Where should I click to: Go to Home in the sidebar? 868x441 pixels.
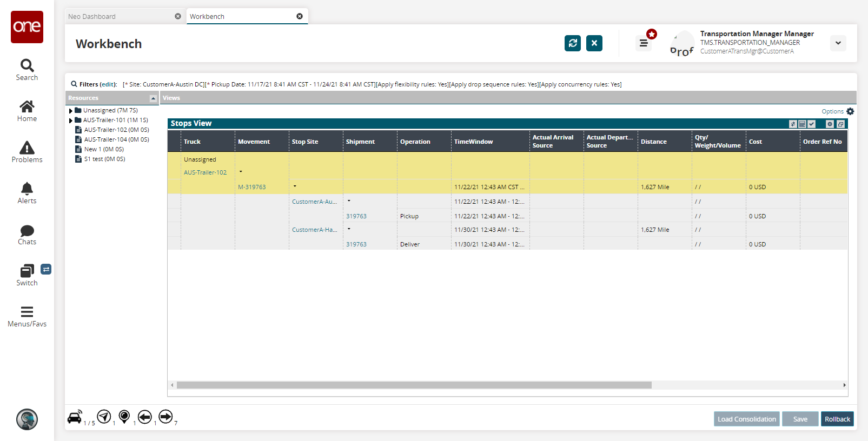tap(27, 111)
